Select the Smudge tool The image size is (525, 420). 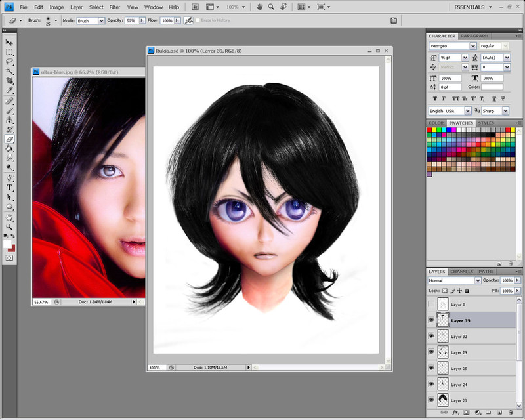9,157
